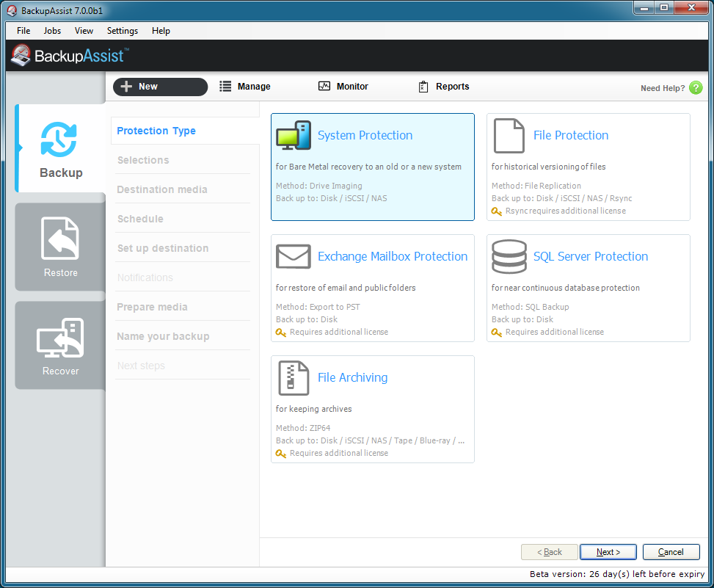Select the File Protection title link
Image resolution: width=714 pixels, height=588 pixels.
tap(571, 135)
